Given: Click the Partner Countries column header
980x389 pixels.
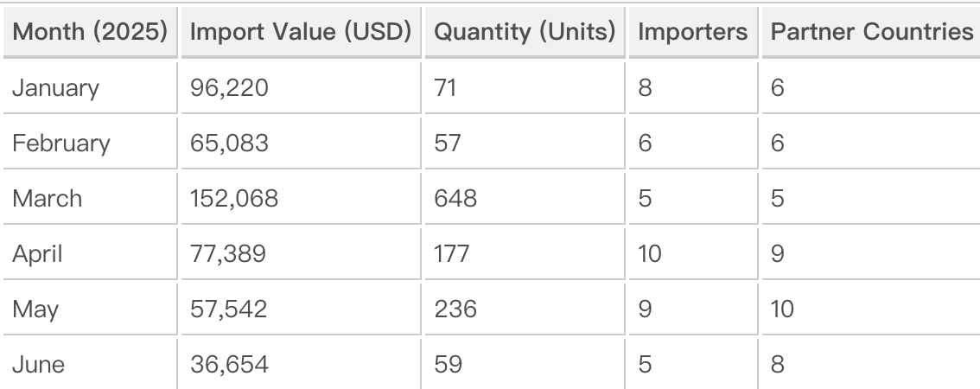Looking at the screenshot, I should [x=871, y=32].
